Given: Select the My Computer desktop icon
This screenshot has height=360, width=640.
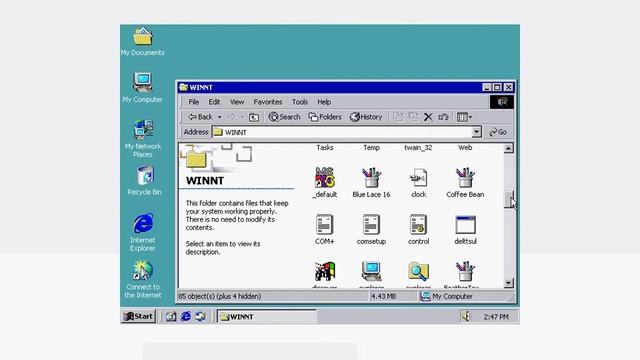Looking at the screenshot, I should pos(142,82).
